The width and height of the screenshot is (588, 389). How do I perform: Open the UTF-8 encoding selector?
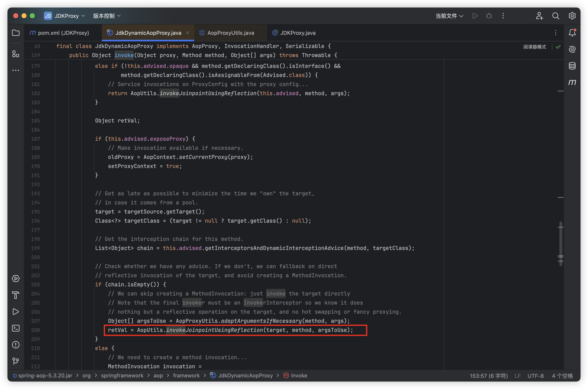coord(535,376)
